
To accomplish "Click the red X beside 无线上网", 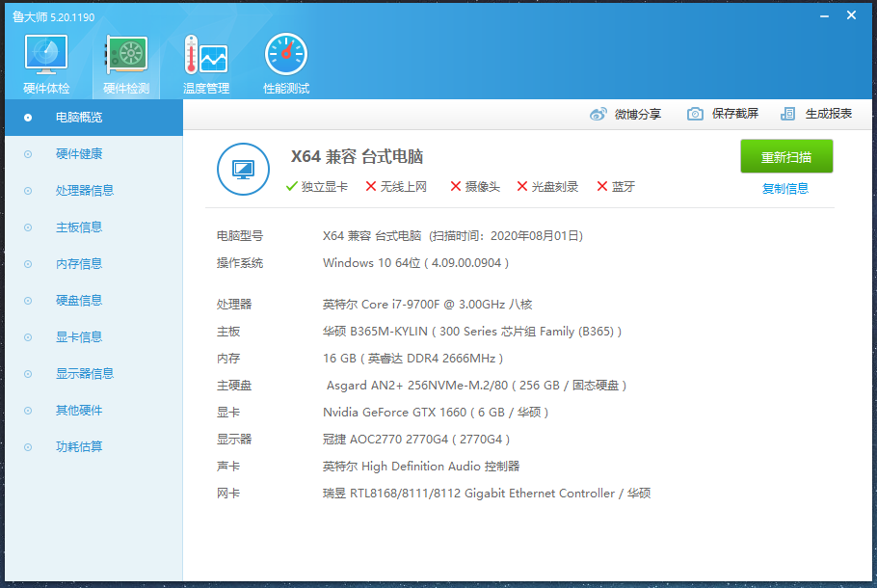I will click(x=371, y=186).
